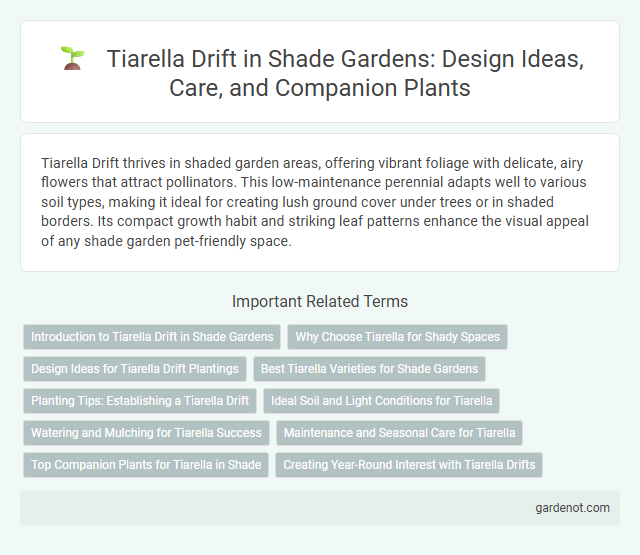
Task: Click the 'Important Related Terms' heading
Action: point(320,302)
